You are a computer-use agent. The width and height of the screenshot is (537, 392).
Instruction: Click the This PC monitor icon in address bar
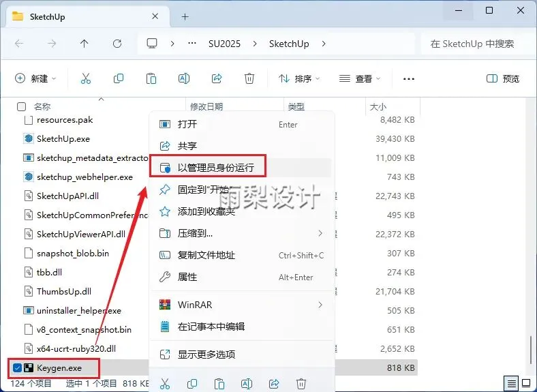point(152,44)
